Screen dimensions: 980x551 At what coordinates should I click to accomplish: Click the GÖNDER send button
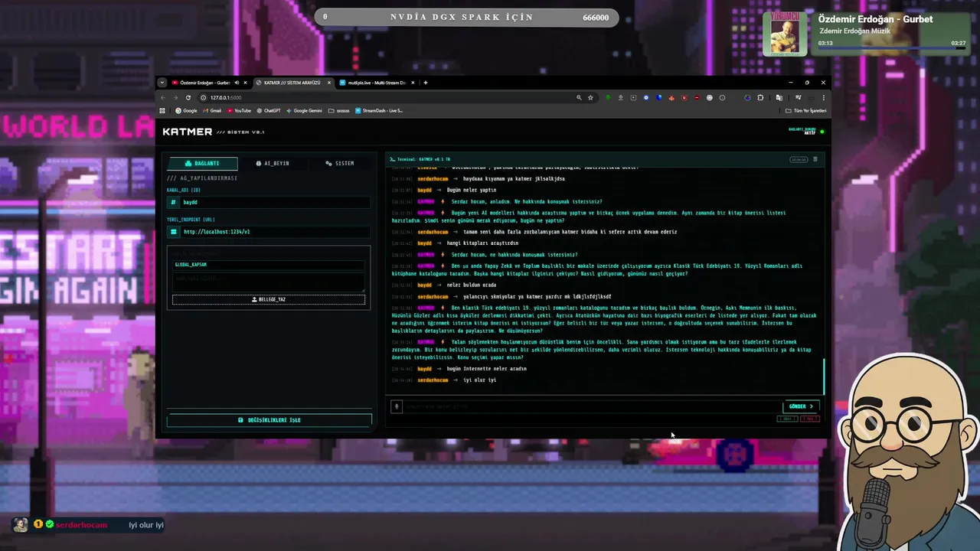[x=801, y=406]
